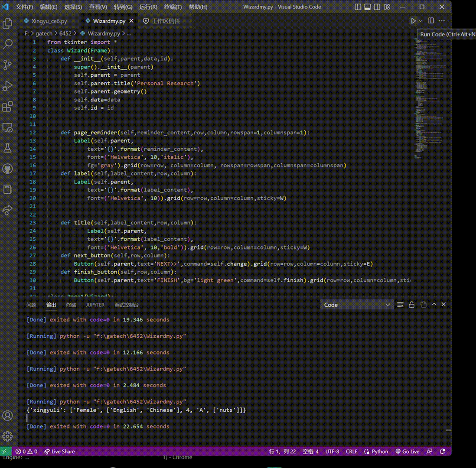Open the Testing flask view
The width and height of the screenshot is (476, 468).
pyautogui.click(x=7, y=148)
